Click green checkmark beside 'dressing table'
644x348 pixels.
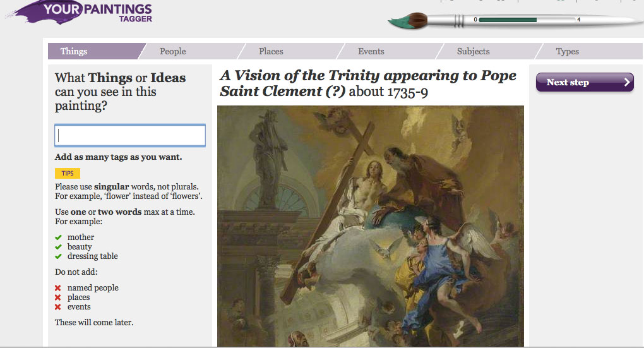click(58, 256)
